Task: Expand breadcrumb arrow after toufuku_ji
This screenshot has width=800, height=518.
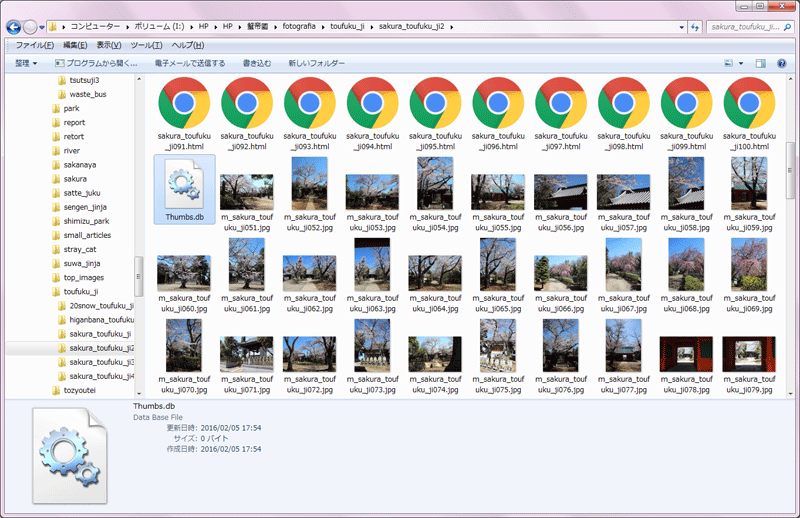Action: (x=371, y=27)
